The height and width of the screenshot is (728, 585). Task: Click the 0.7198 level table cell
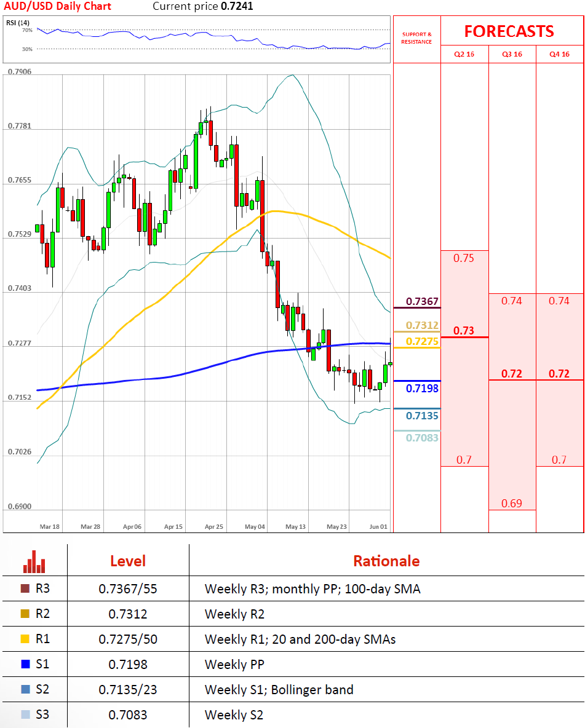click(x=128, y=665)
